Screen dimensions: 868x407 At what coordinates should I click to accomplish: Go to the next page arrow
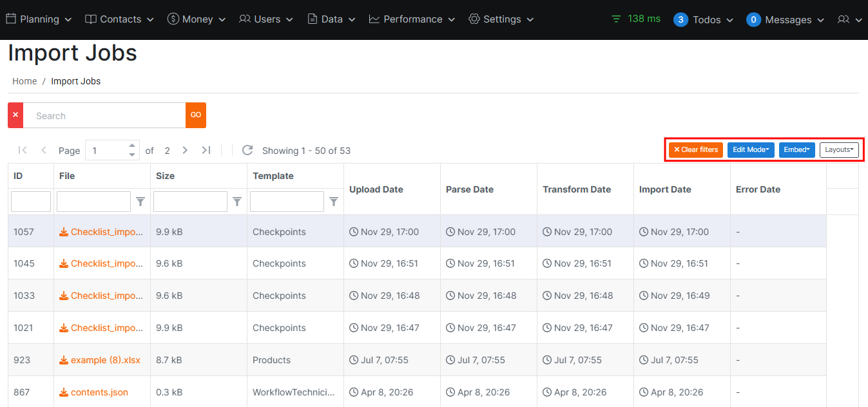pyautogui.click(x=185, y=149)
